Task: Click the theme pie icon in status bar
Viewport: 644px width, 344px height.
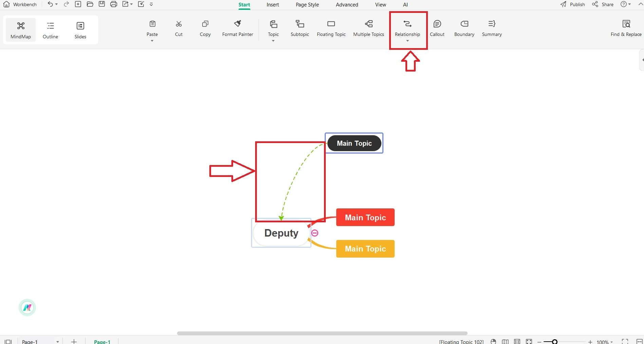Action: click(x=493, y=341)
